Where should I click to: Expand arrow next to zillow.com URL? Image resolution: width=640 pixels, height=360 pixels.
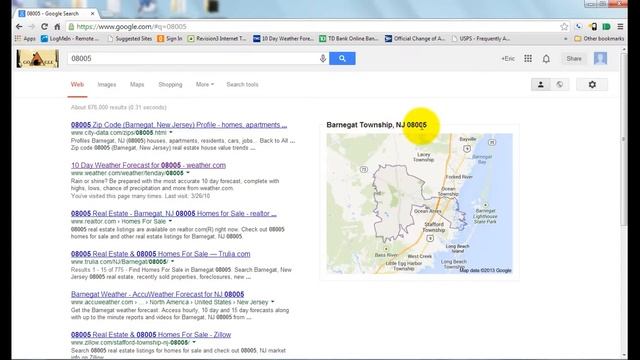(194, 342)
